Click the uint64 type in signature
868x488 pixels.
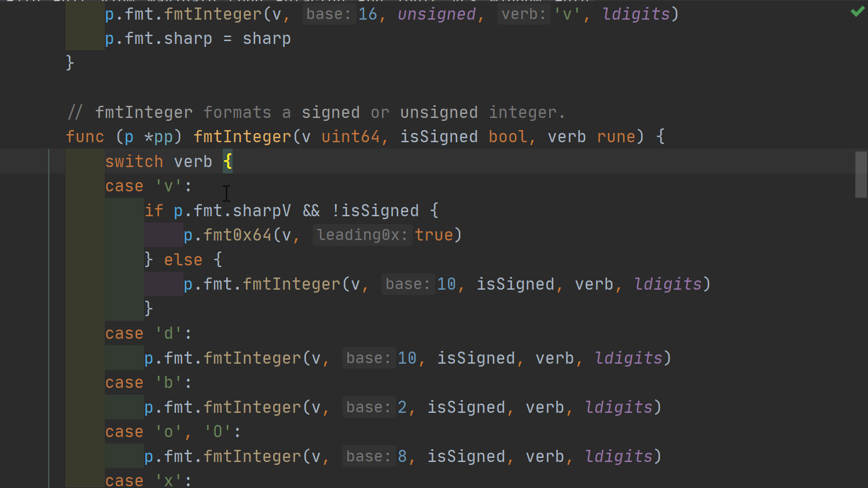[351, 137]
